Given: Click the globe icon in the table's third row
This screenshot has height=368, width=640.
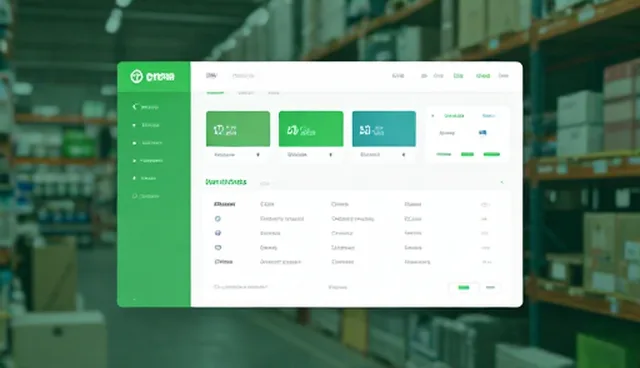Looking at the screenshot, I should click(x=218, y=233).
